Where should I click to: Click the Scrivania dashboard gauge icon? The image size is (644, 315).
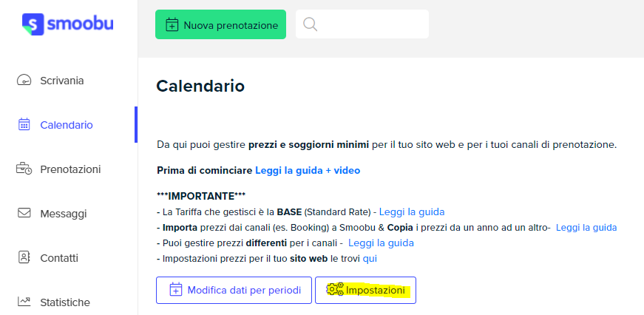click(x=24, y=80)
